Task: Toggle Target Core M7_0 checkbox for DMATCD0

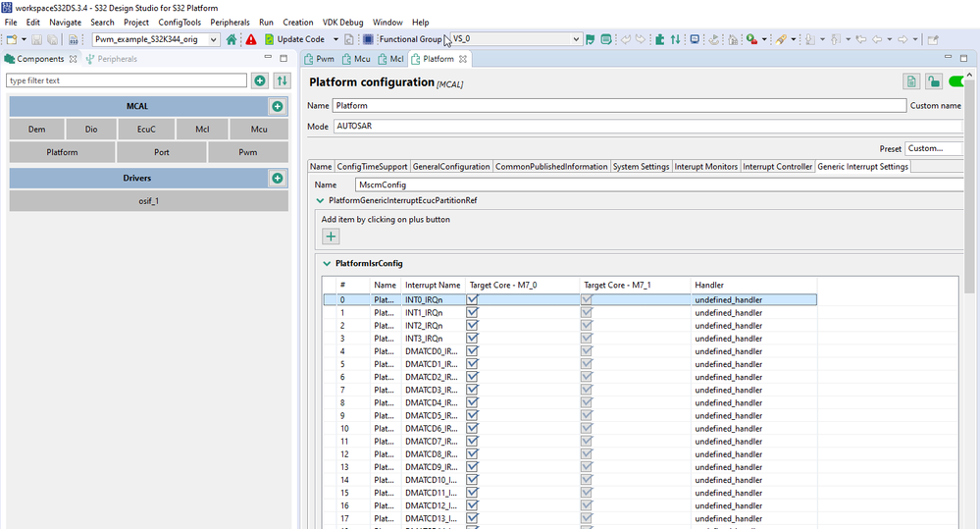Action: (472, 351)
